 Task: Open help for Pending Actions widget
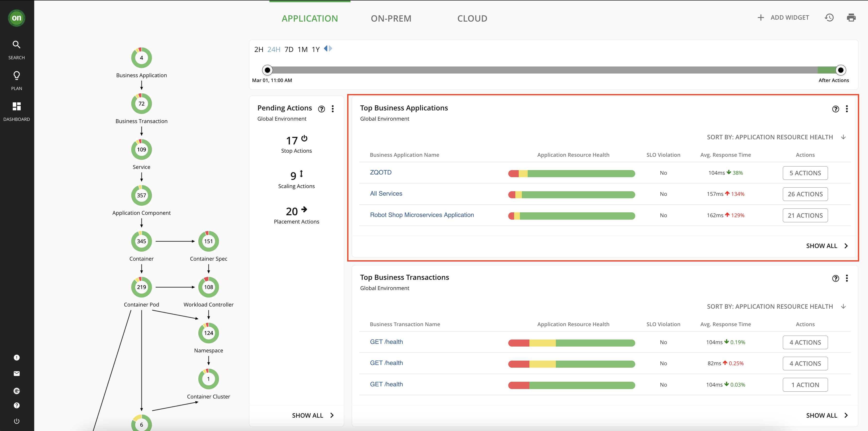pyautogui.click(x=321, y=109)
